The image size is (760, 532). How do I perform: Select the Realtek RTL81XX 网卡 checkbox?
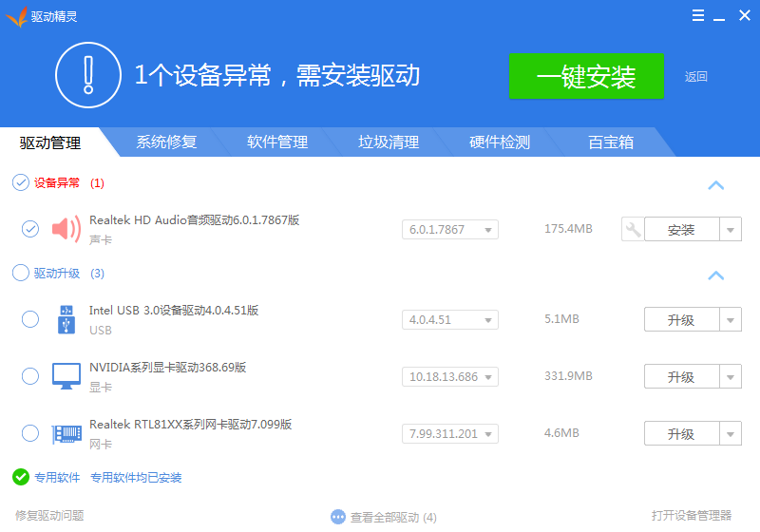click(30, 433)
